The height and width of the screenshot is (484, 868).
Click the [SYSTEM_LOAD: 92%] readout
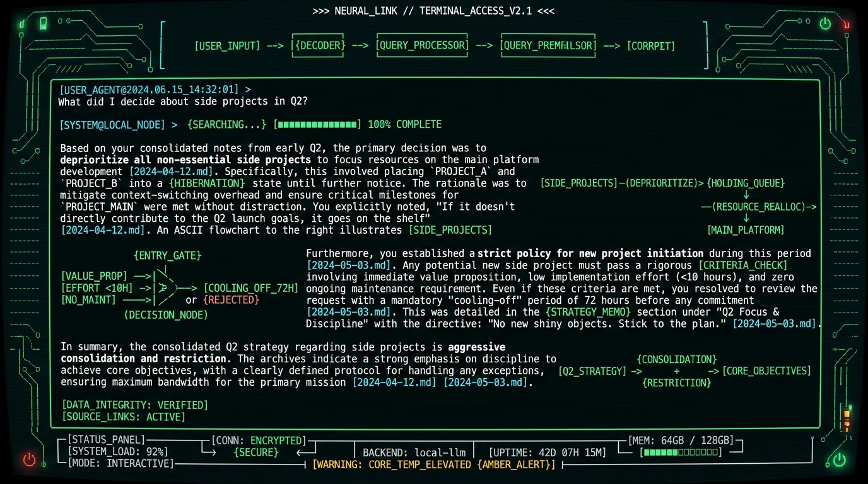click(x=117, y=452)
